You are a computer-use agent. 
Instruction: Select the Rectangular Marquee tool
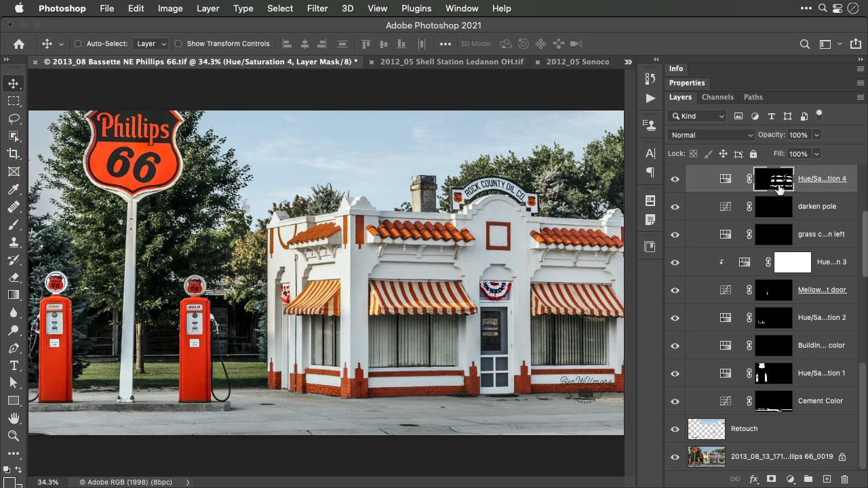tap(14, 101)
